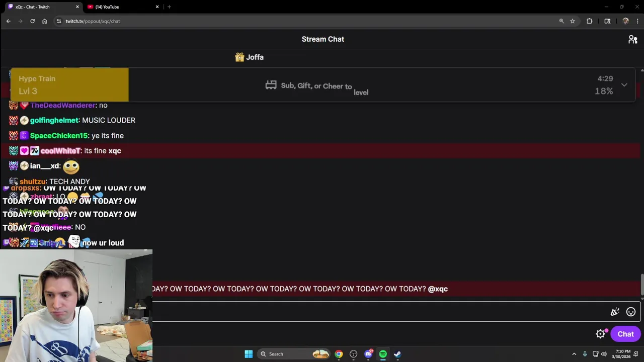Switch to the xQc - Chat - Twitch tab
Screen dimensions: 644x362
(43, 7)
